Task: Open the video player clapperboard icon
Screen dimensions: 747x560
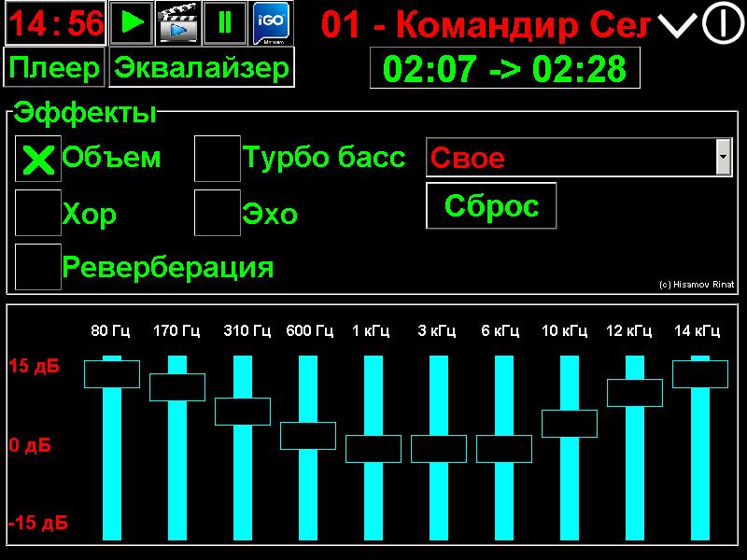Action: point(177,22)
